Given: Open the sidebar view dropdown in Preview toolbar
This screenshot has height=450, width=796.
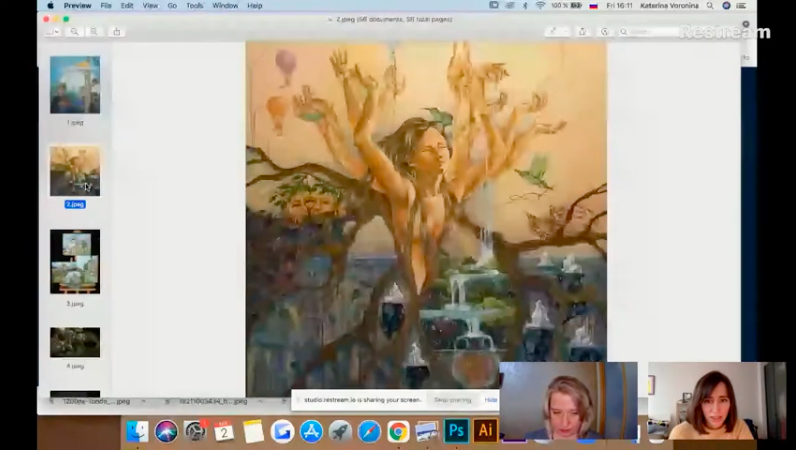Looking at the screenshot, I should (53, 32).
